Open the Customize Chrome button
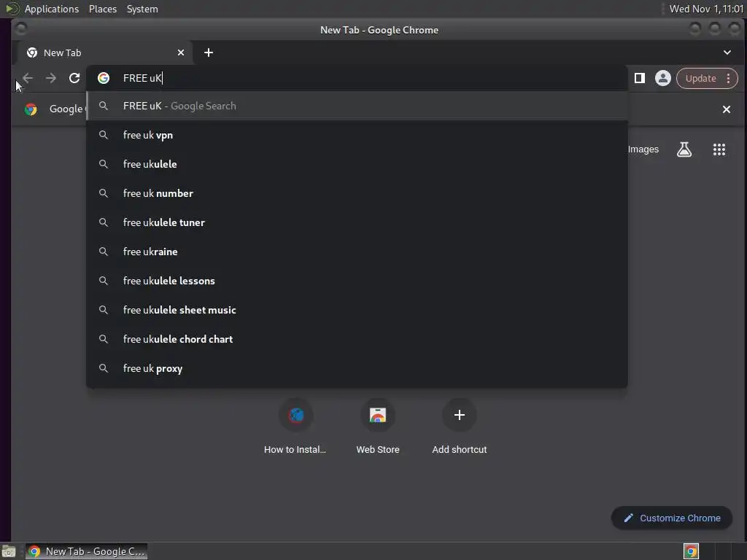Screen dimensions: 747x560 [672, 518]
